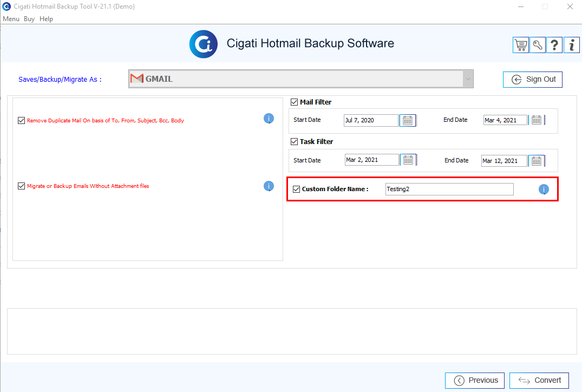View info for Remove Duplicate Mail option
Viewport: 582px width, 392px height.
pos(269,119)
